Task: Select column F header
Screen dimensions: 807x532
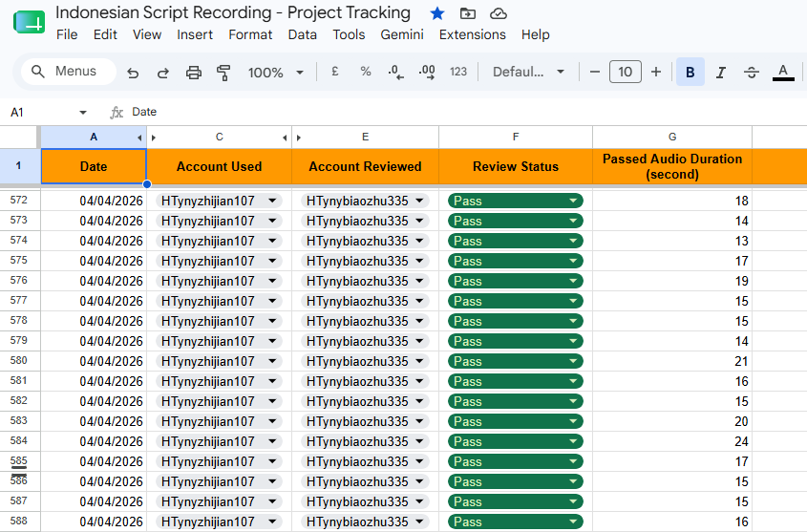Action: coord(516,137)
